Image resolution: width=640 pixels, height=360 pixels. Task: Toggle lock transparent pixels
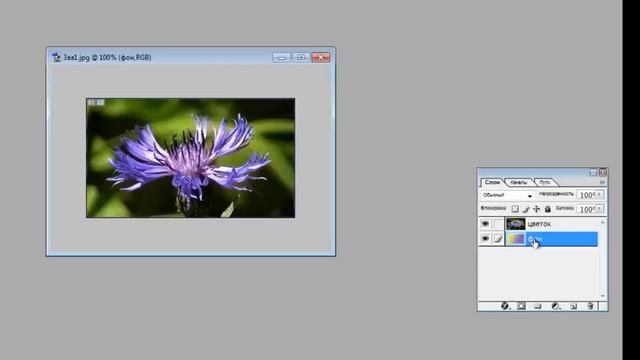tap(515, 209)
